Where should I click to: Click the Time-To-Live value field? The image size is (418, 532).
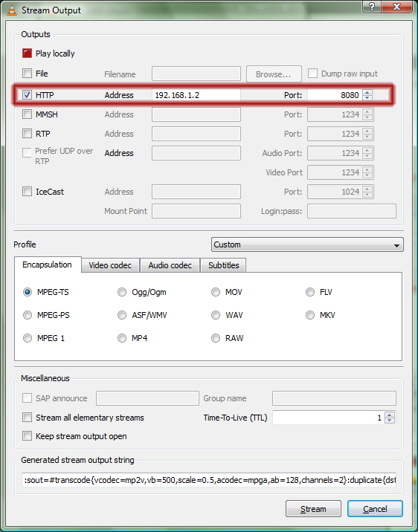pos(328,418)
